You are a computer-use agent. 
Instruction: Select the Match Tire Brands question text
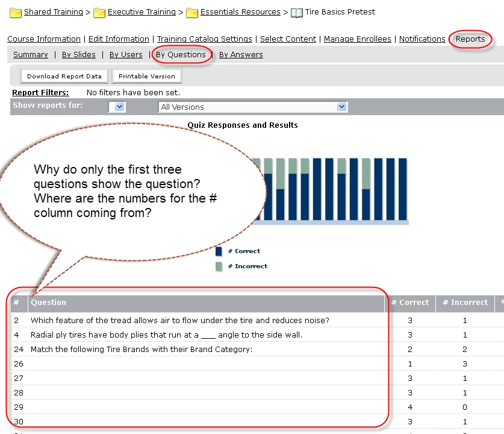142,350
